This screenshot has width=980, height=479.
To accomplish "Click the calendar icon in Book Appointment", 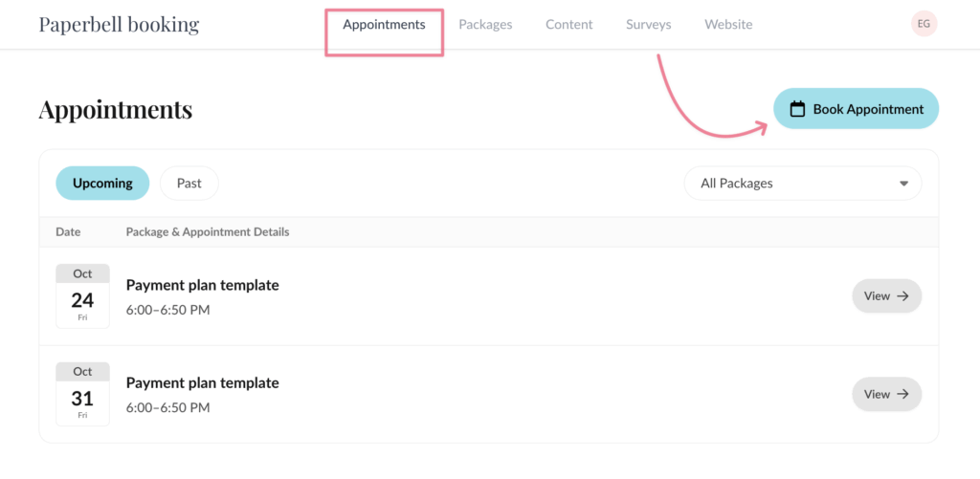I will [x=797, y=109].
